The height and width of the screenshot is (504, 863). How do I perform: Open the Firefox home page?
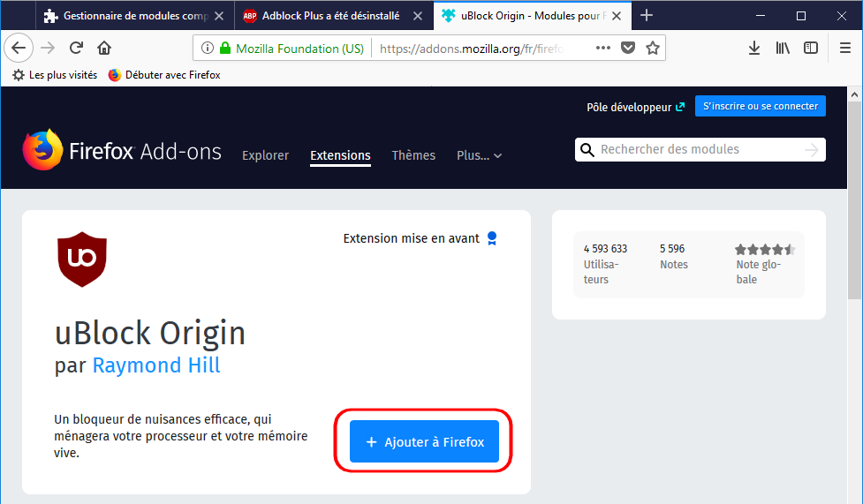click(104, 48)
